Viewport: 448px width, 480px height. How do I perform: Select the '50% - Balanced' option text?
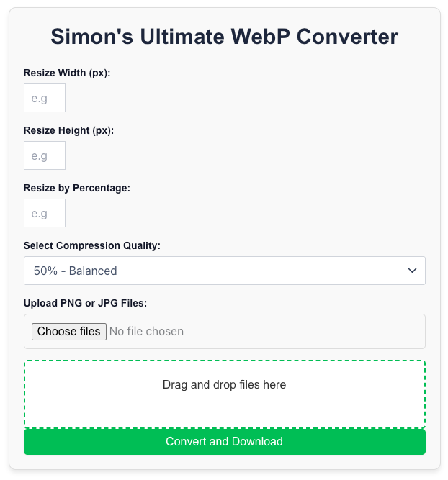tap(75, 271)
